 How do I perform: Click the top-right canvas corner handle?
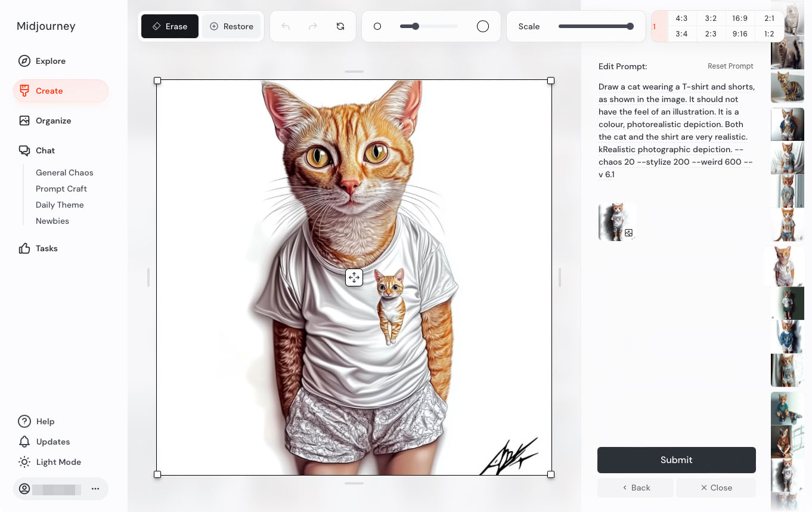(551, 81)
